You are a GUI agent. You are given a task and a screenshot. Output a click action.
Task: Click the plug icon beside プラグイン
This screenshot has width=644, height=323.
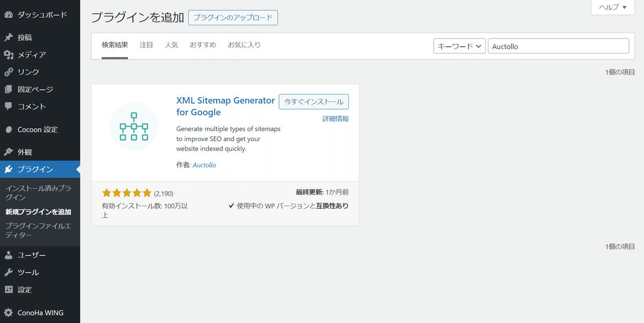[x=9, y=170]
